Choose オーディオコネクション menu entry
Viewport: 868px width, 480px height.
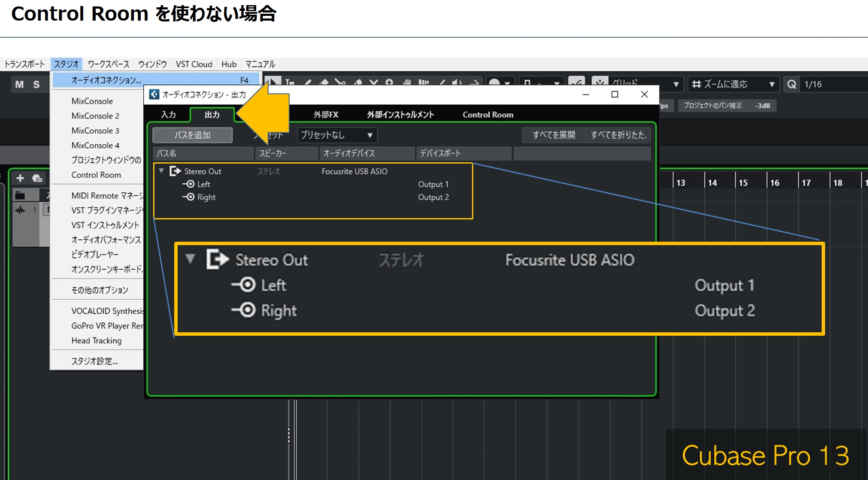(156, 80)
